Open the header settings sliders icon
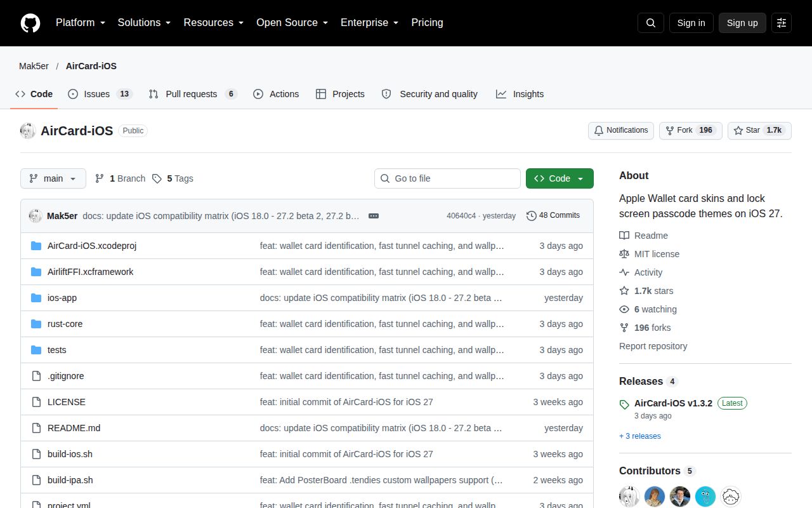 click(782, 23)
